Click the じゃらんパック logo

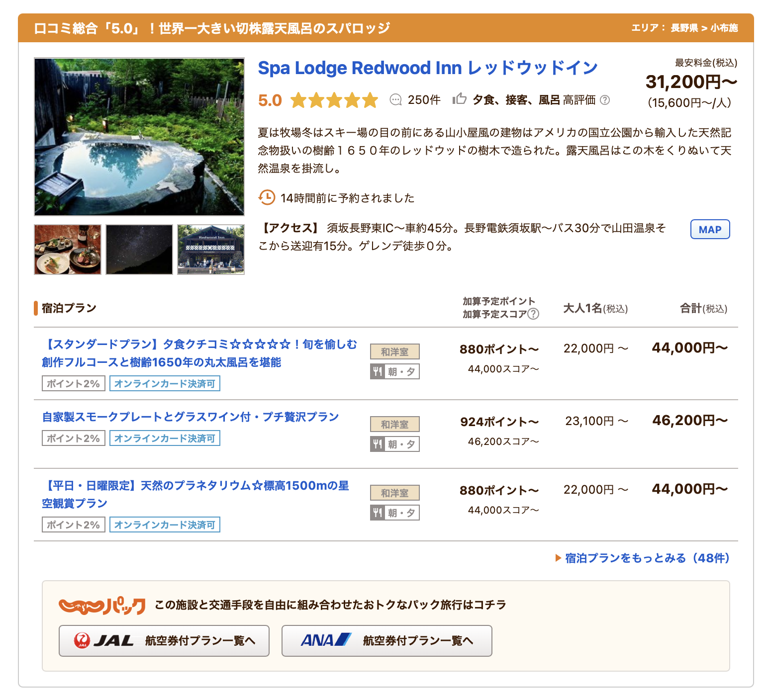[102, 605]
